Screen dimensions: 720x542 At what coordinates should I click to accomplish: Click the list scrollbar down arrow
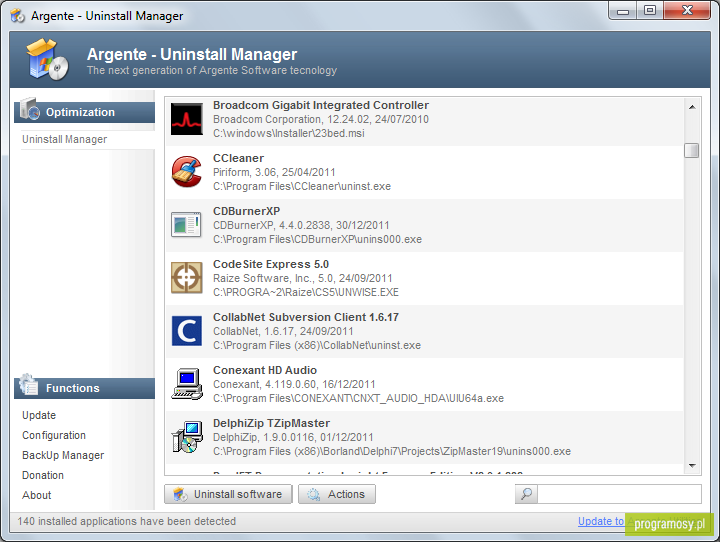[692, 466]
